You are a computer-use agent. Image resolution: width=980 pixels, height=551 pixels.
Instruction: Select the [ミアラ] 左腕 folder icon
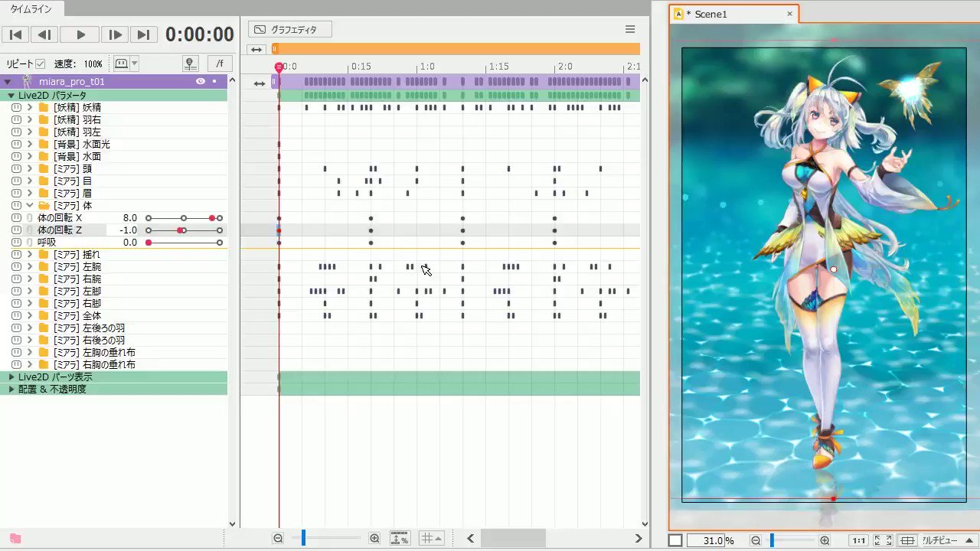click(44, 267)
